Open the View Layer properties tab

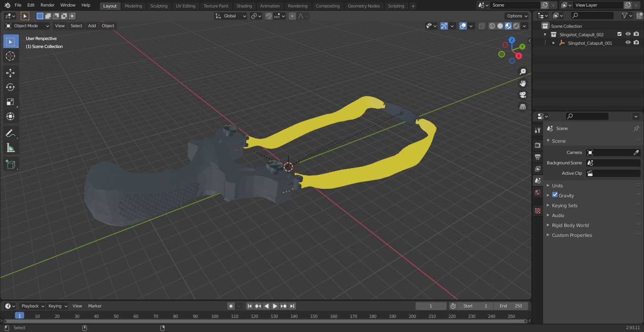[x=537, y=169]
